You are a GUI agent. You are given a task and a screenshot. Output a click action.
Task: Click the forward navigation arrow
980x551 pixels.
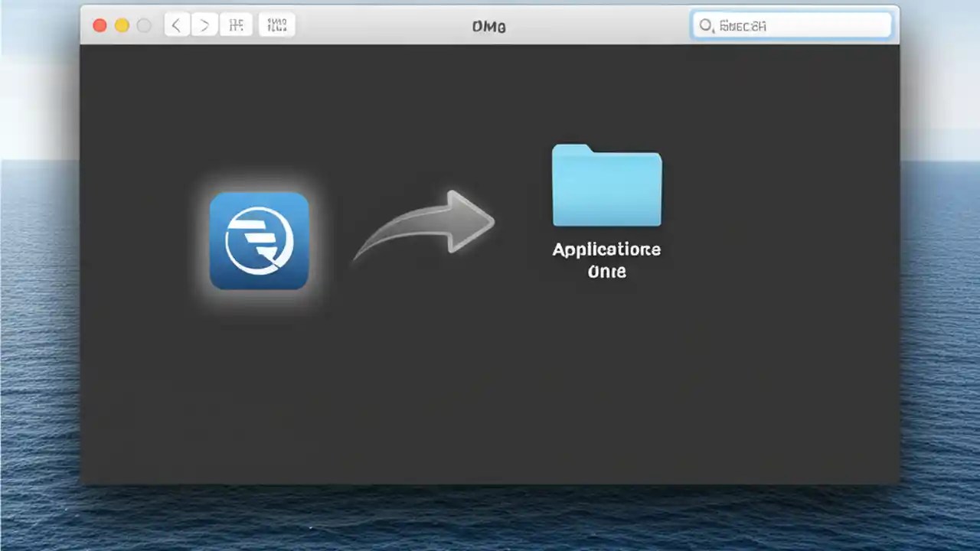point(204,24)
